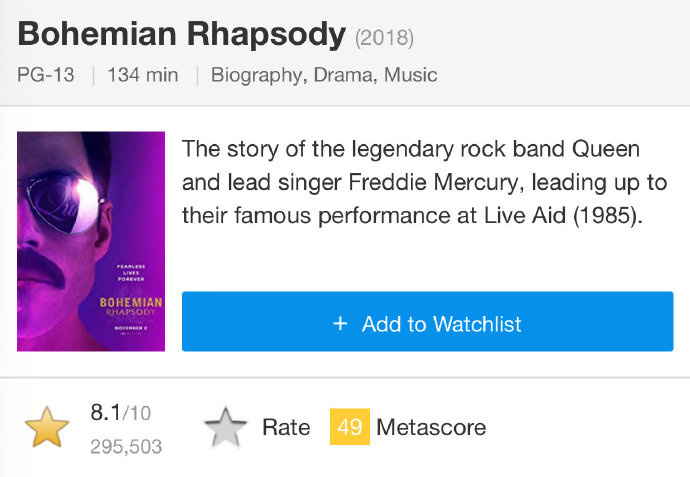Add Bohemian Rhapsody to Watchlist
Viewport: 690px width, 477px height.
click(427, 321)
